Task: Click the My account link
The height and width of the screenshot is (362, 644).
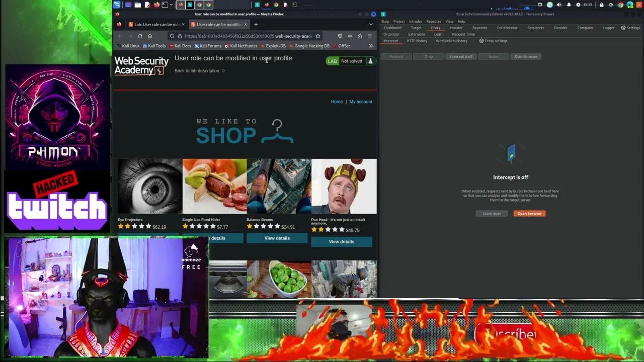Action: [x=361, y=102]
